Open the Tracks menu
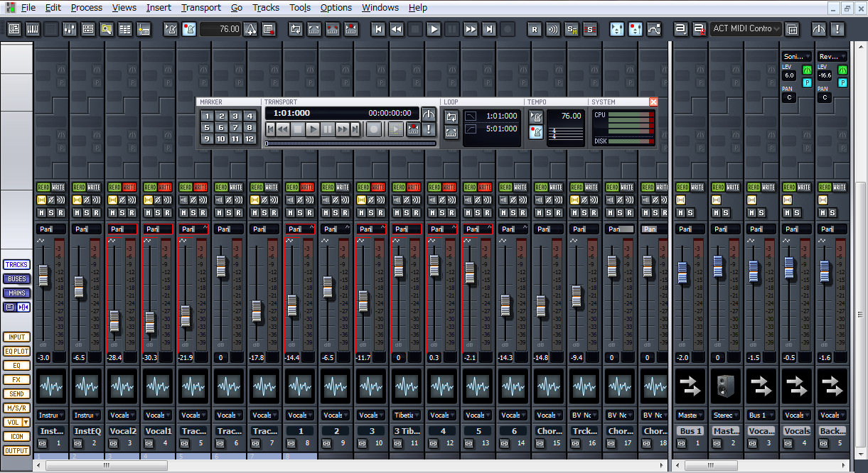 point(266,8)
